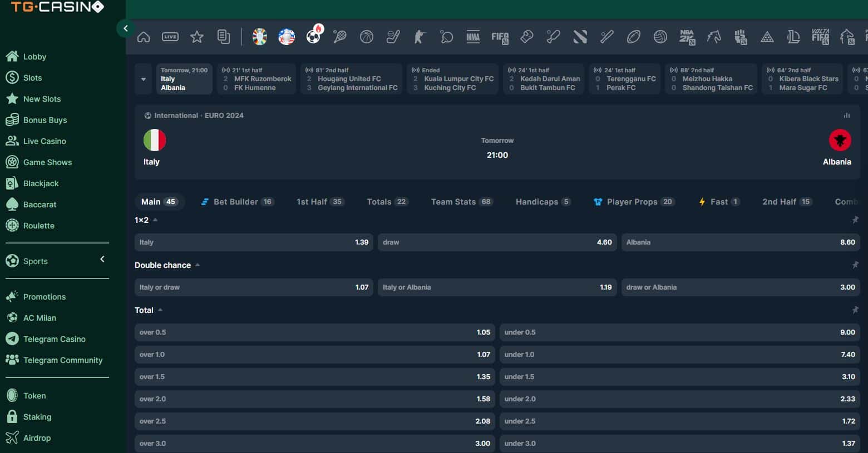
Task: Select the basketball sport icon
Action: pyautogui.click(x=367, y=37)
